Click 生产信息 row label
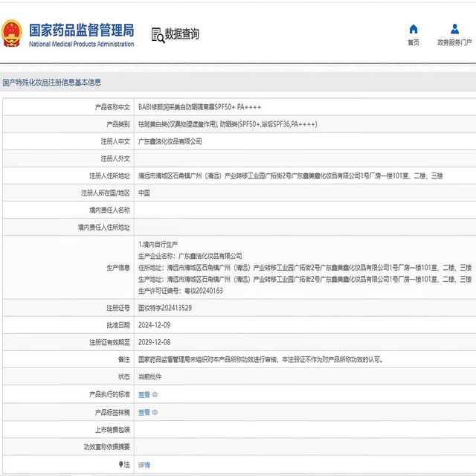The image size is (476, 476). [x=118, y=268]
